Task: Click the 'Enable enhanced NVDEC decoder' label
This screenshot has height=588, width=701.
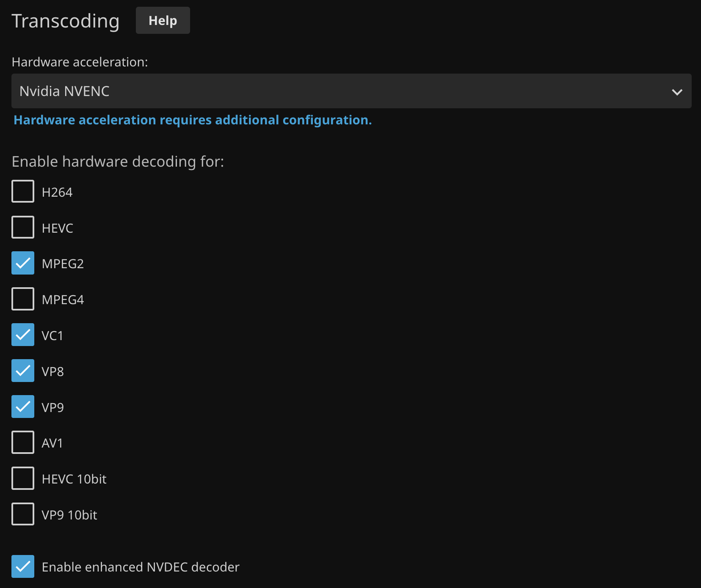Action: tap(141, 567)
